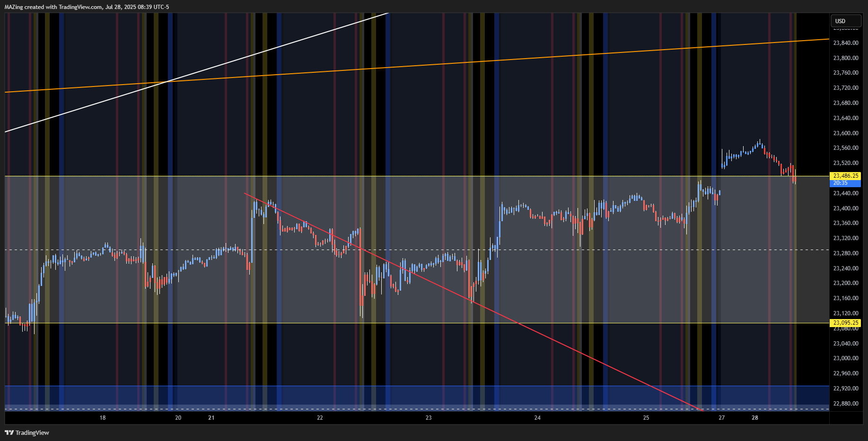Click the 23,800.00 price axis label
This screenshot has height=441, width=868.
click(846, 58)
